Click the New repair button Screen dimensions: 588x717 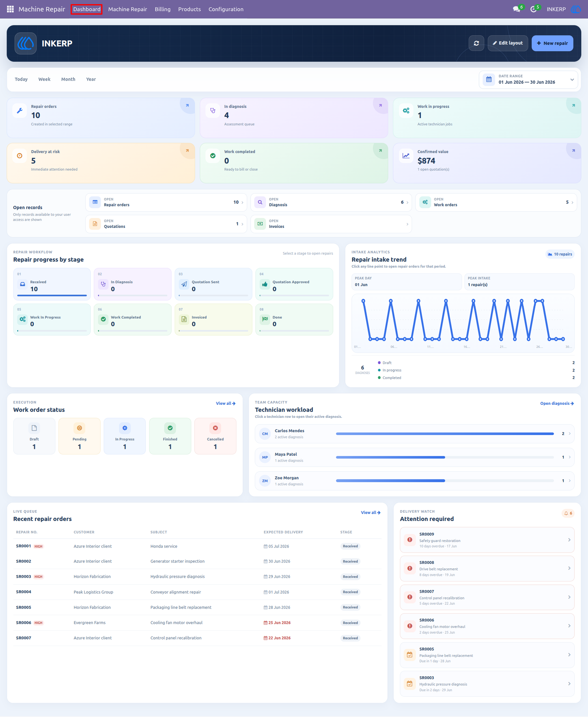pos(552,43)
